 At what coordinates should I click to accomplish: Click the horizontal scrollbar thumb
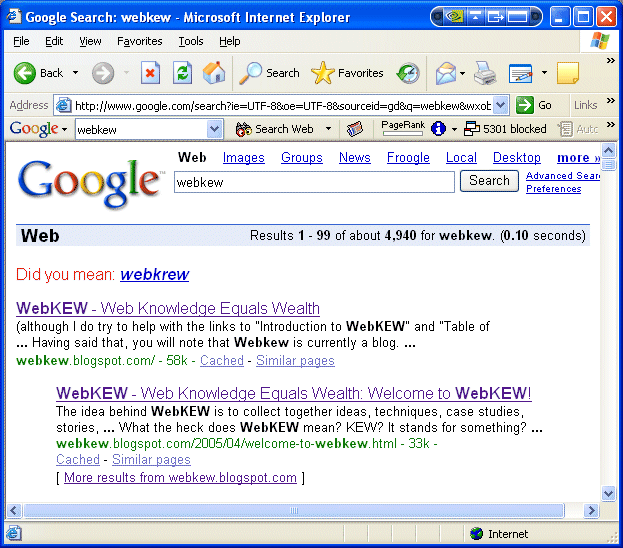(294, 510)
